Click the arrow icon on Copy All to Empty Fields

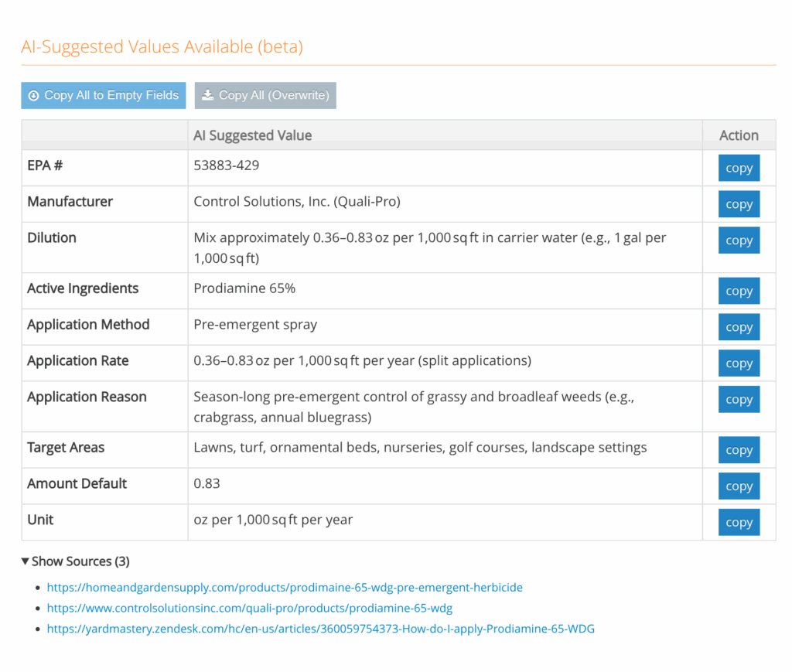pos(33,96)
